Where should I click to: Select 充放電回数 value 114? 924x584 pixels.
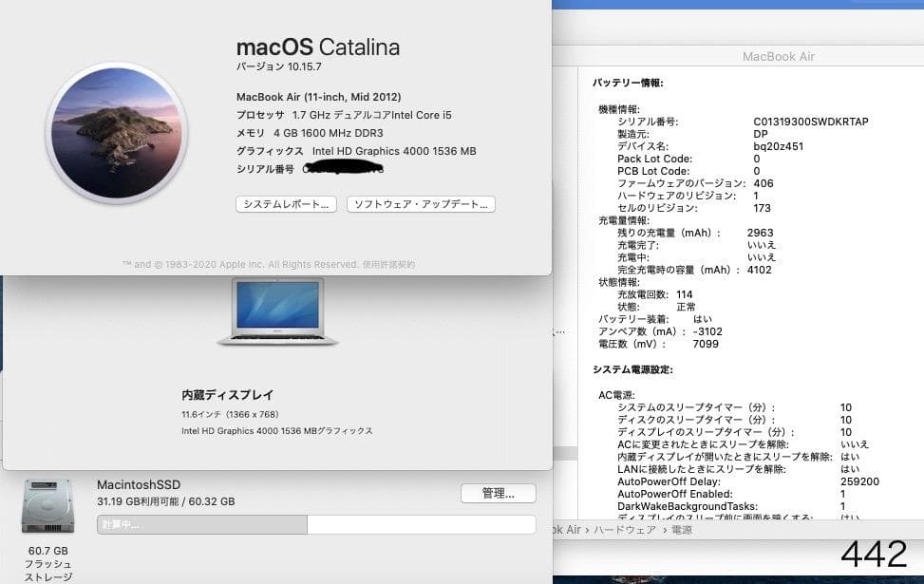click(684, 294)
